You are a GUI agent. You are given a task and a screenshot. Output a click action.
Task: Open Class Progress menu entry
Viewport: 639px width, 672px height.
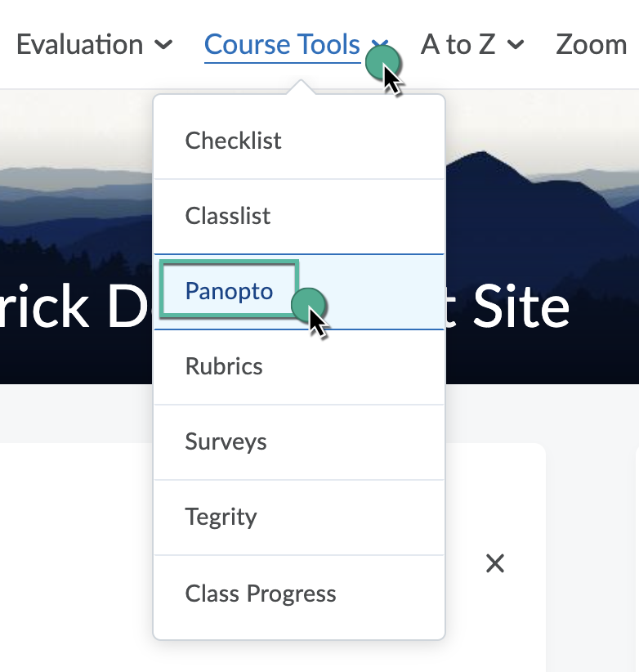pyautogui.click(x=260, y=593)
